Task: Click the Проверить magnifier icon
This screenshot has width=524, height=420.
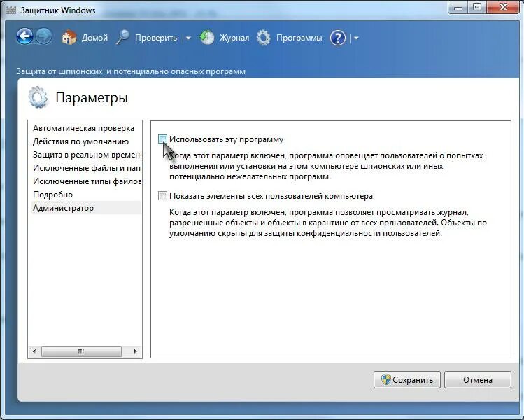Action: (122, 38)
